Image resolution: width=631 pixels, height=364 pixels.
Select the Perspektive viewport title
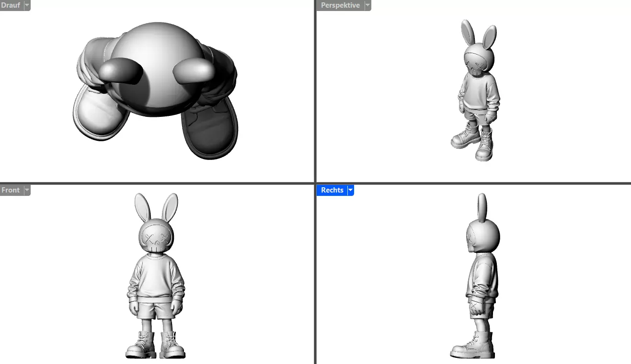pos(340,5)
